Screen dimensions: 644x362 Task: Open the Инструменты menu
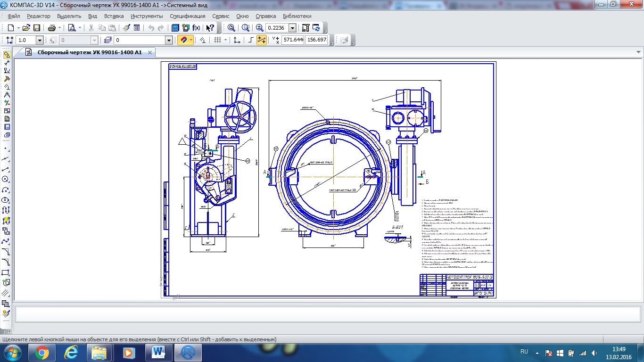[147, 16]
